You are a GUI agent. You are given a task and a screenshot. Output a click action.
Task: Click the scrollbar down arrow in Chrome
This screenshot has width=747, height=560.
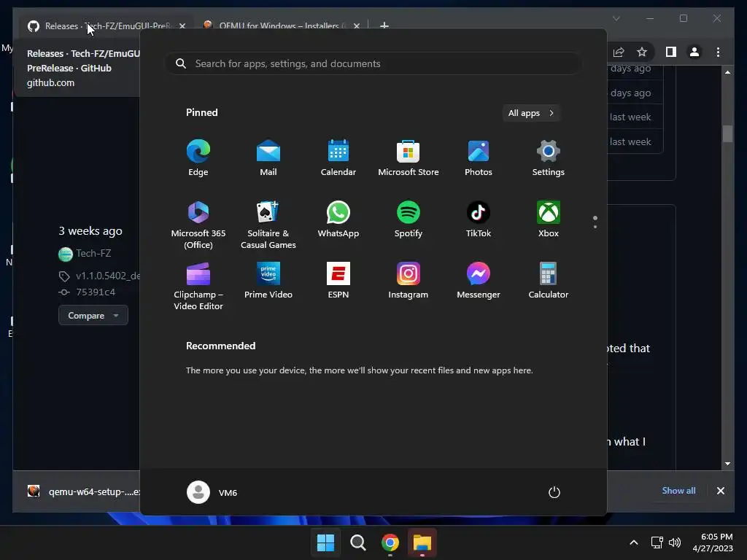(x=727, y=463)
